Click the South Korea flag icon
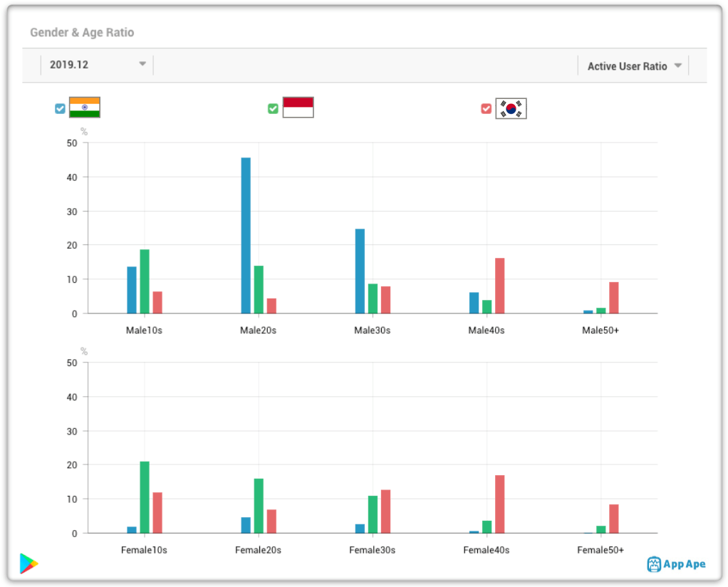Viewport: 728px width, 587px height. (x=511, y=108)
